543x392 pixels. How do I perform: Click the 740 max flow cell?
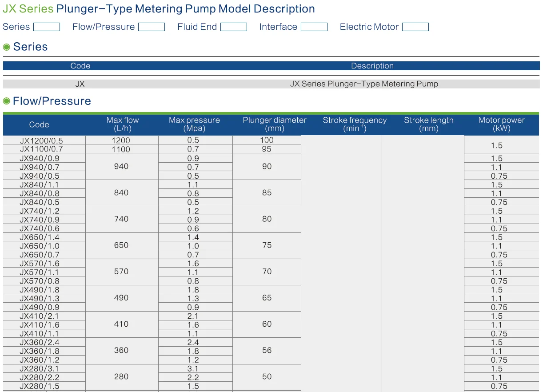(121, 219)
